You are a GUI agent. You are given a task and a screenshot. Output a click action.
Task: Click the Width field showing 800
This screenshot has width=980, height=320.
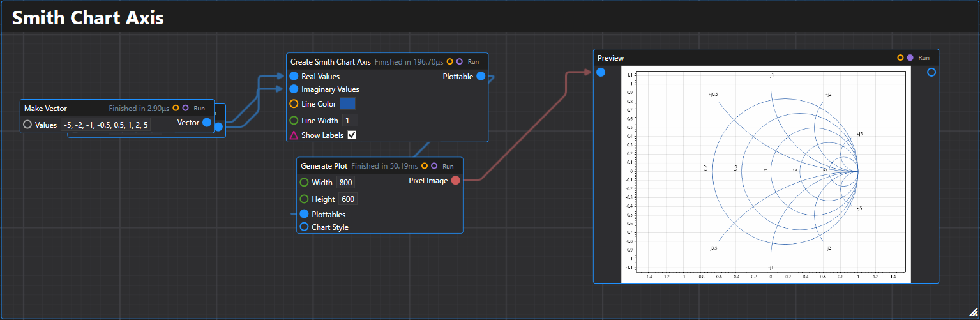pyautogui.click(x=345, y=183)
